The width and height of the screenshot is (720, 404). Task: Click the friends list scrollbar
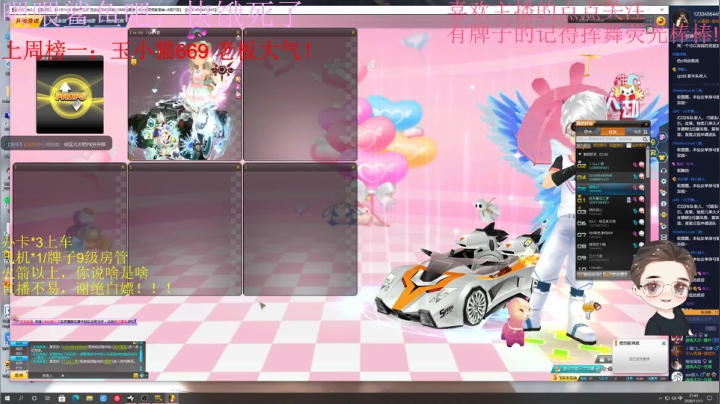point(647,165)
